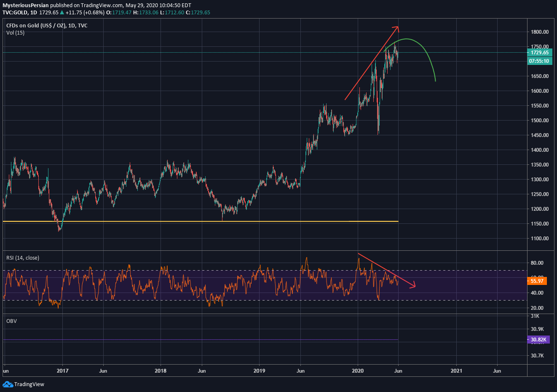The width and height of the screenshot is (557, 392).
Task: Click the price change +11.75 (+0.68%)
Action: [85, 13]
